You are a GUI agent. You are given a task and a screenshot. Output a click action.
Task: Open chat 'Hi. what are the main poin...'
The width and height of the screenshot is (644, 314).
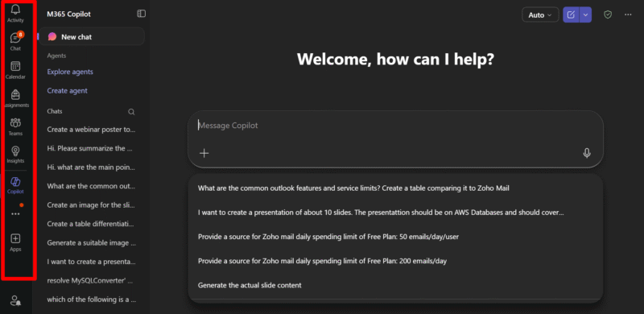(x=91, y=167)
